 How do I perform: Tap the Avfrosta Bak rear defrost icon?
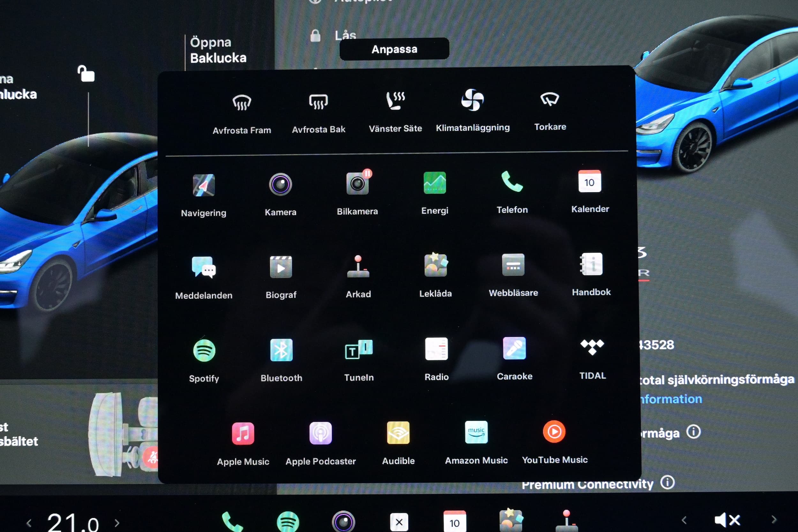318,102
